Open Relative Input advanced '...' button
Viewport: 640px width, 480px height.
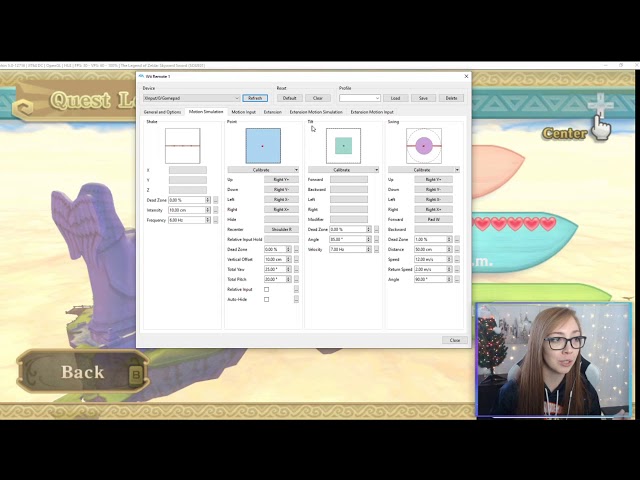coord(296,289)
